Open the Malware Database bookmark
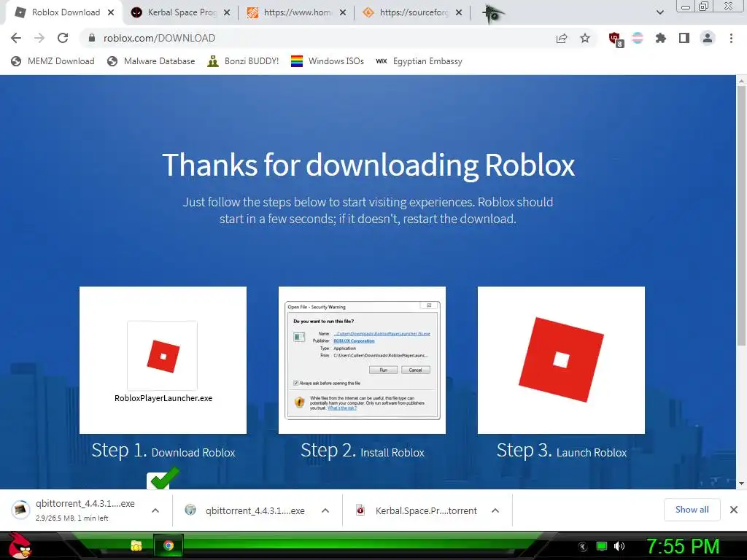 152,61
